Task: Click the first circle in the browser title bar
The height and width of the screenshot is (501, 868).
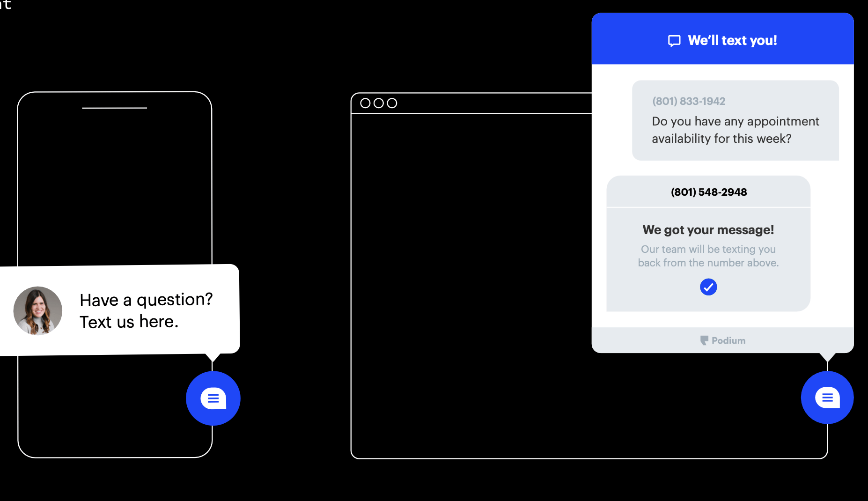Action: 365,103
